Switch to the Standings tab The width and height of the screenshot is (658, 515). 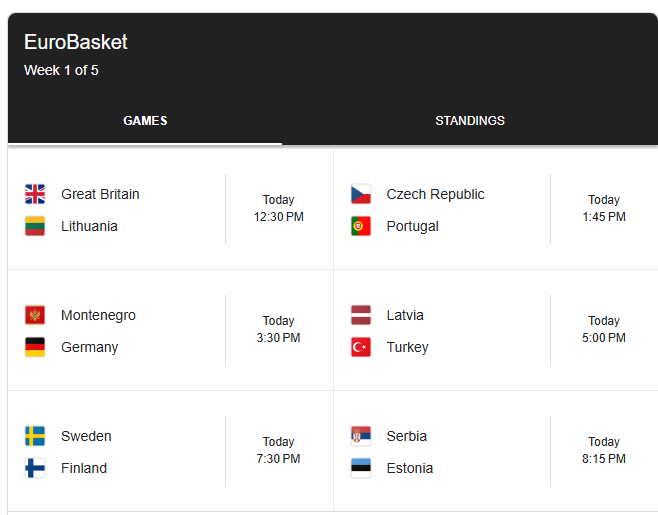point(470,121)
